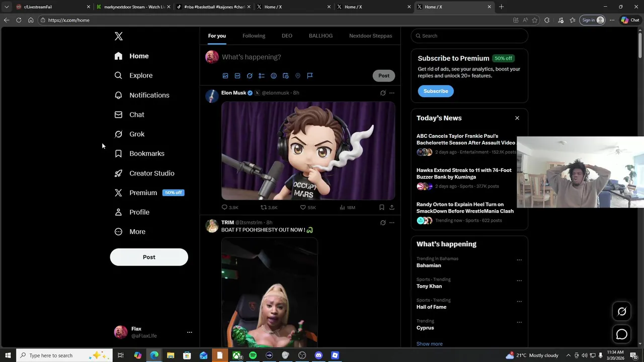Open Creator Studio

[144, 173]
